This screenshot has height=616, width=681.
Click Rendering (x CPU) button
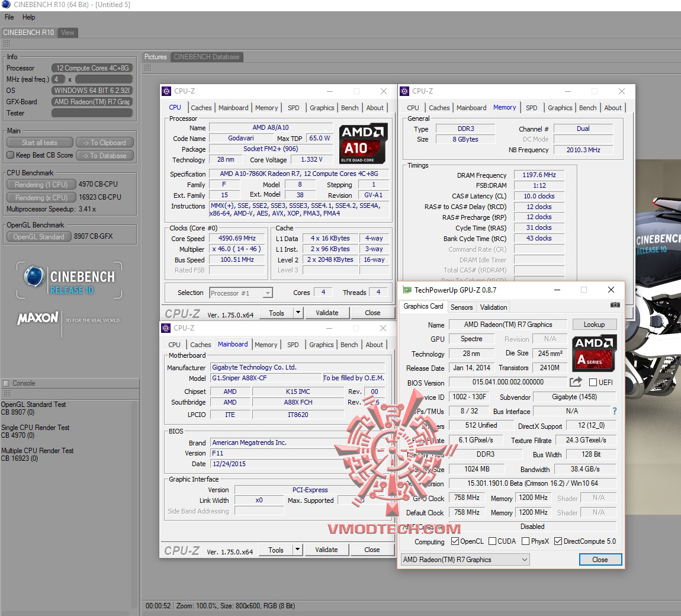41,198
